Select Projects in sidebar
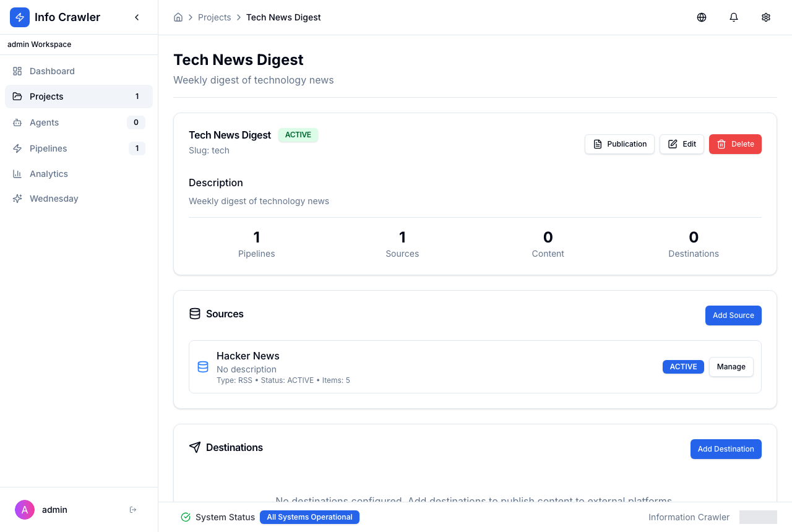The width and height of the screenshot is (792, 532). (79, 97)
